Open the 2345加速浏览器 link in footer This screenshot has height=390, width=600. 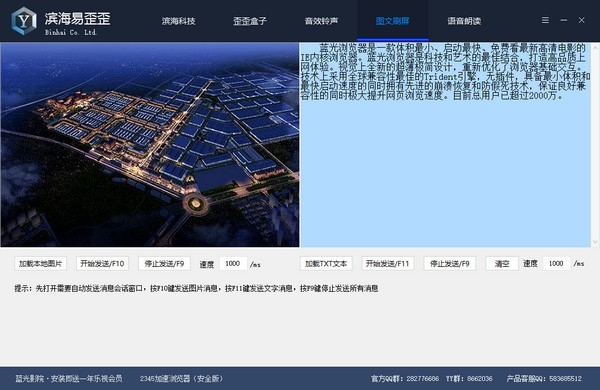181,379
